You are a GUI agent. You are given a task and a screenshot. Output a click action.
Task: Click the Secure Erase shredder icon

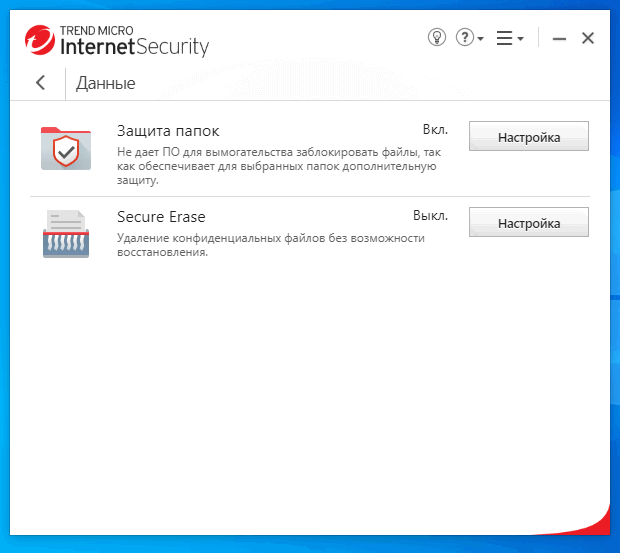coord(66,233)
